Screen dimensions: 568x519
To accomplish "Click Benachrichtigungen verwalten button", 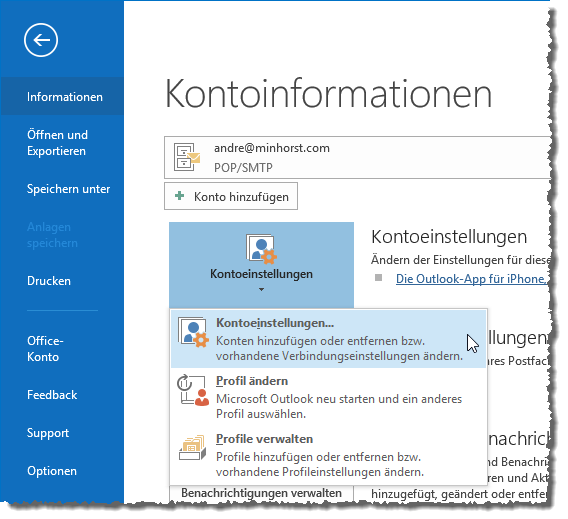I will pyautogui.click(x=261, y=493).
